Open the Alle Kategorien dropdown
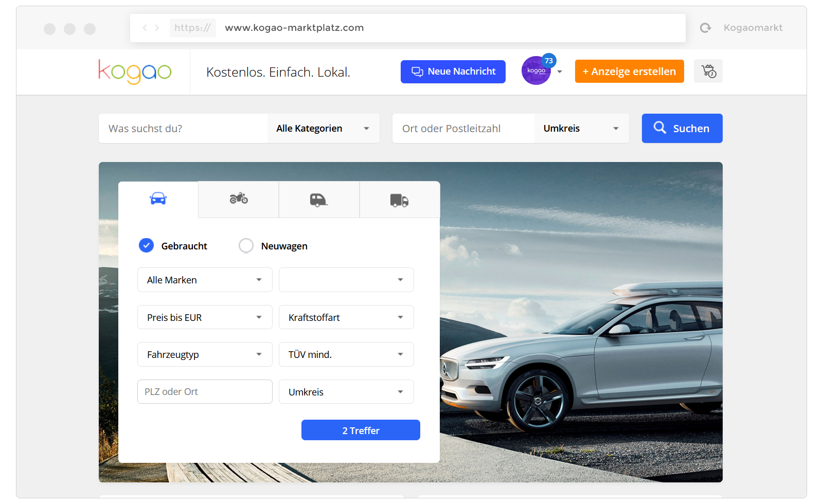 [324, 129]
